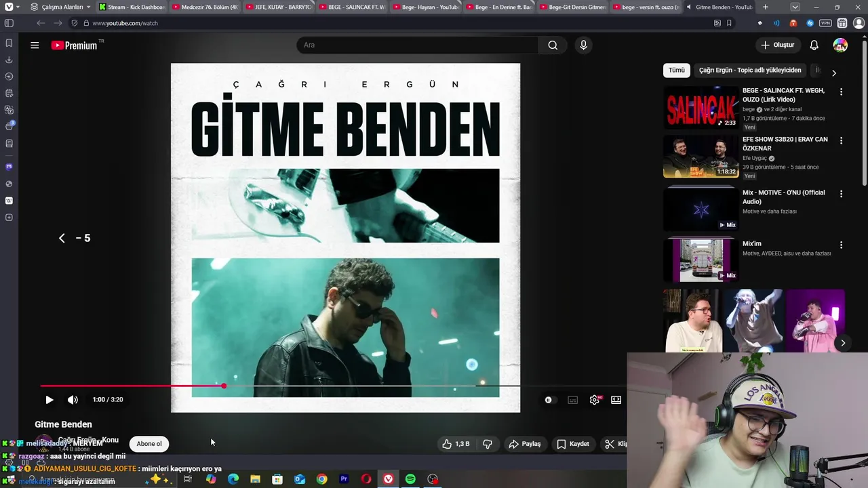Image resolution: width=868 pixels, height=488 pixels.
Task: Go back in browser history
Action: [41, 23]
